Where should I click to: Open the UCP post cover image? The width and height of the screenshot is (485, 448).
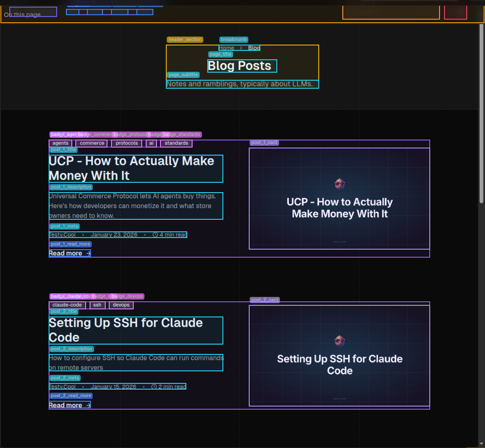(339, 199)
